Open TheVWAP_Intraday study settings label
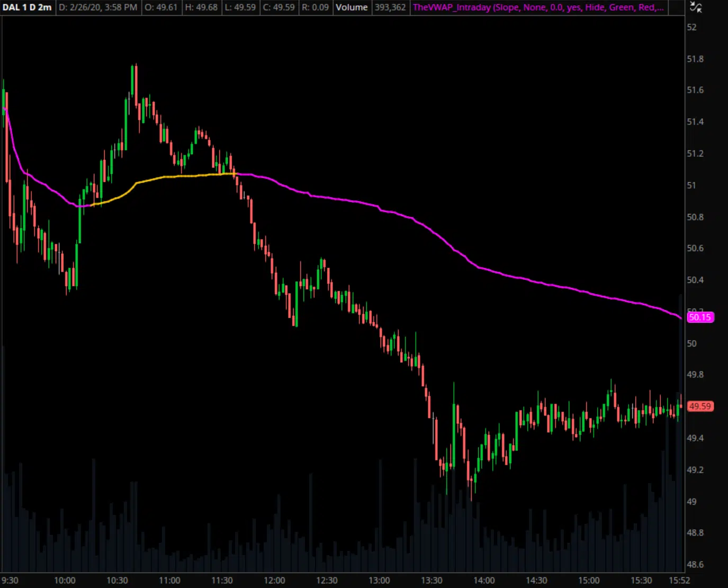728x588 pixels. (538, 7)
